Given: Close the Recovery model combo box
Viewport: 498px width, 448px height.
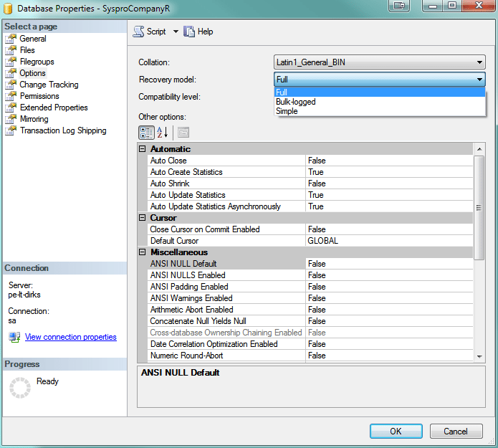Looking at the screenshot, I should pyautogui.click(x=380, y=80).
